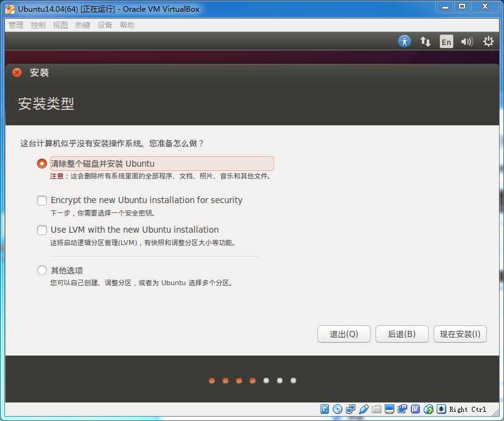Click the keyboard capture arrow status icon
The width and height of the screenshot is (504, 421).
(442, 409)
